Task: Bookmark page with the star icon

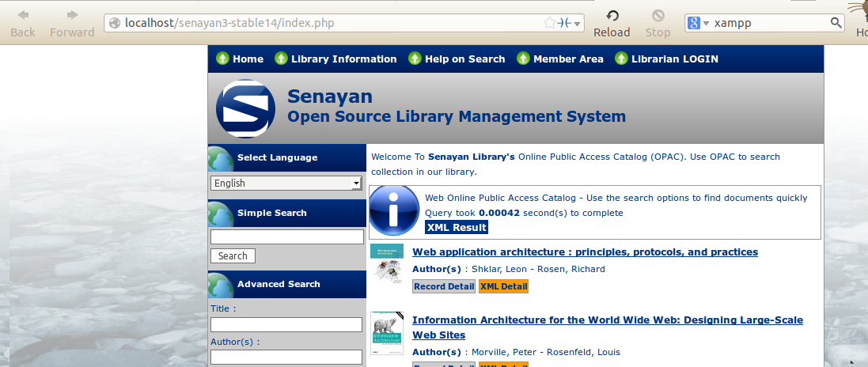Action: click(549, 23)
